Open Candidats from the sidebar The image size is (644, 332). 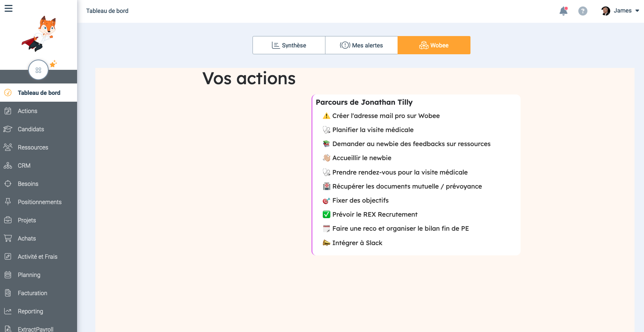31,129
